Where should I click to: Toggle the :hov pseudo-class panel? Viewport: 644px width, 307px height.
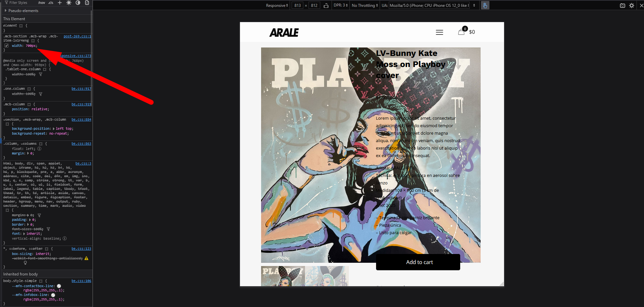[42, 3]
